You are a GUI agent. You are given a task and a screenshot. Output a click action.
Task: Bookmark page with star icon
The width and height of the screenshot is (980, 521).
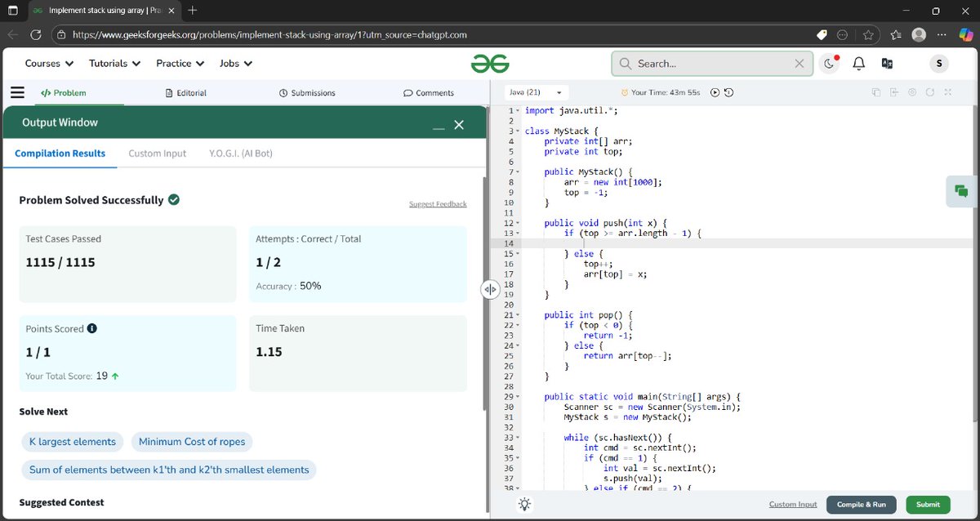pyautogui.click(x=868, y=34)
